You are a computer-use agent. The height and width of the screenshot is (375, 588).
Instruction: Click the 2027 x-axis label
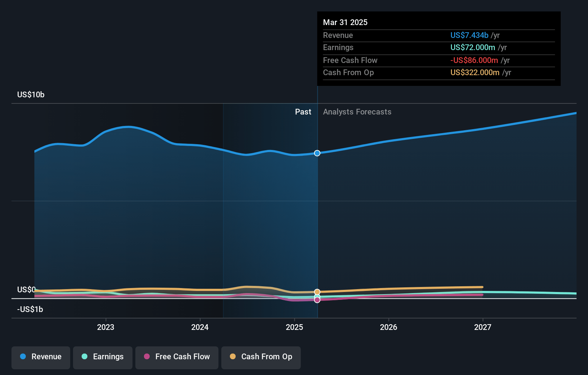pos(483,327)
